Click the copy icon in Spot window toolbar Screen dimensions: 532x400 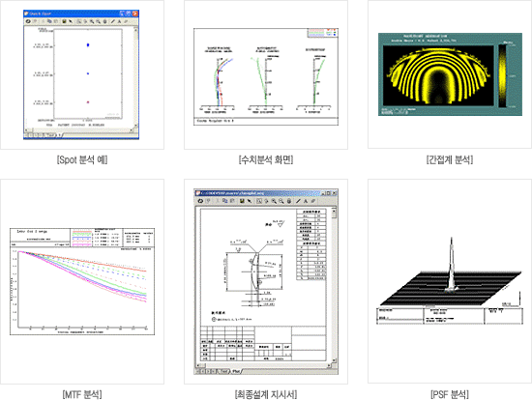click(49, 21)
